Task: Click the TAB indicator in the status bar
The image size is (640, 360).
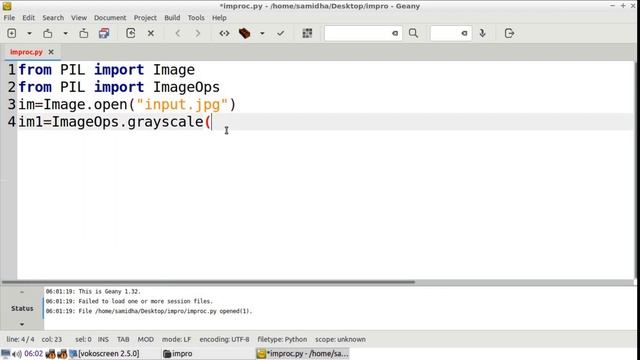Action: pyautogui.click(x=123, y=340)
